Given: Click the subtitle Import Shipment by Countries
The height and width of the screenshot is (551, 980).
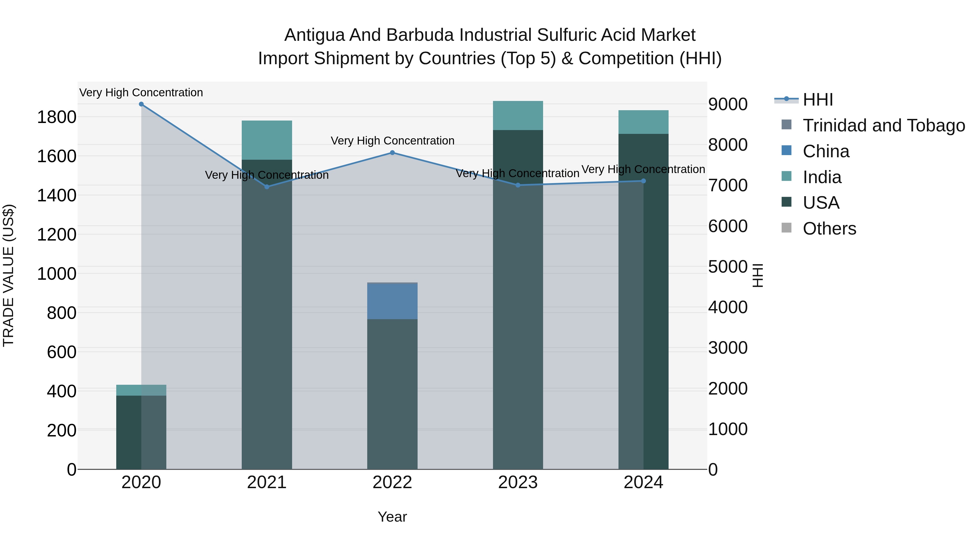Looking at the screenshot, I should click(x=490, y=59).
